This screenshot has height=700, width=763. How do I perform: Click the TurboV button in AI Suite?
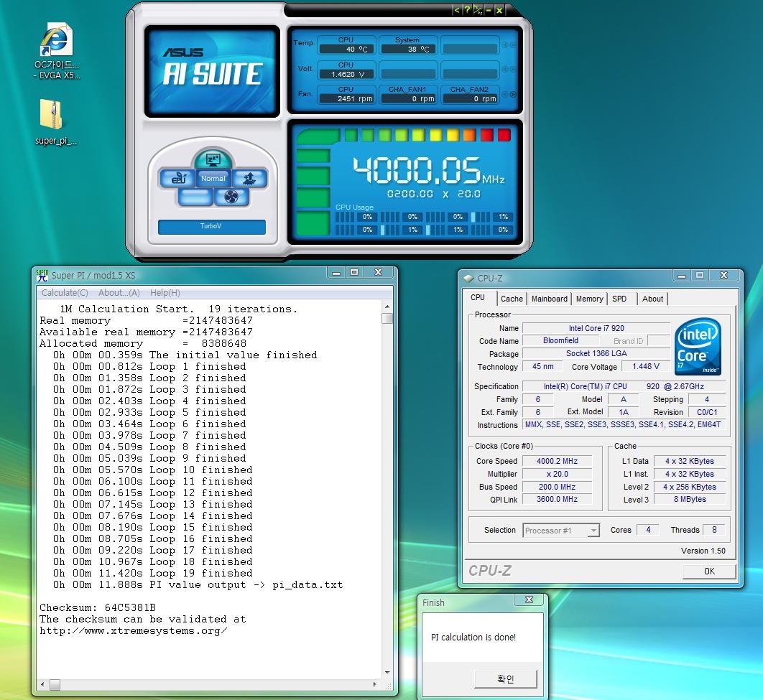(x=211, y=226)
